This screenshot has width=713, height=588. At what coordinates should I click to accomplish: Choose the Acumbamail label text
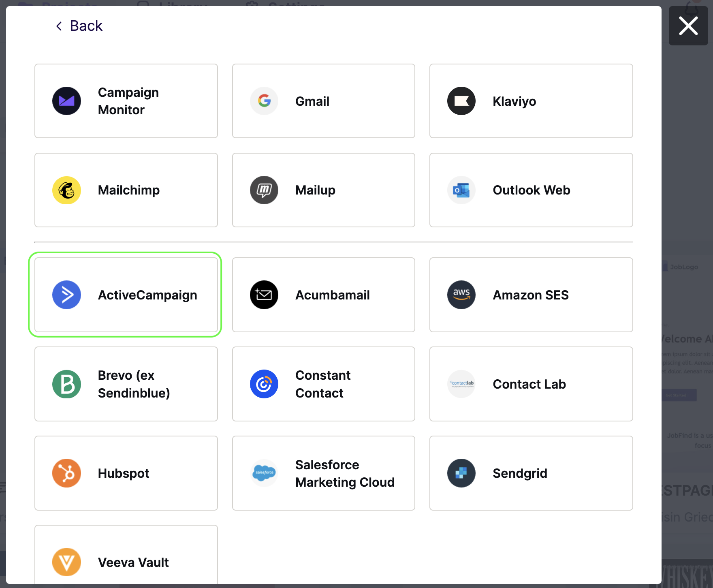click(333, 295)
